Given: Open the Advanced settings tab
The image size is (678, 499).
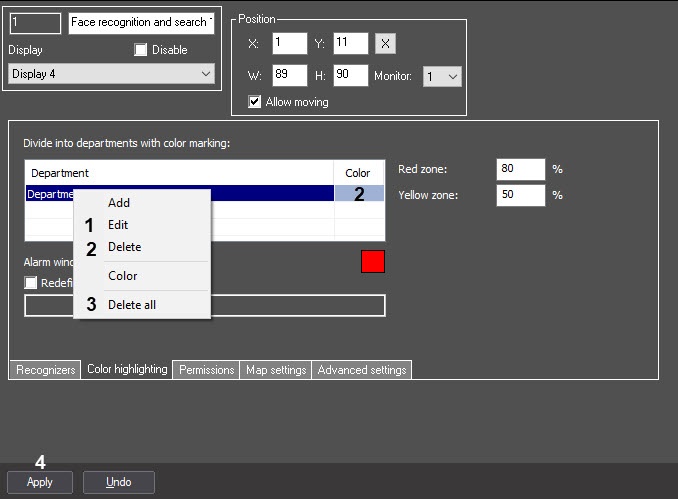Looking at the screenshot, I should click(362, 370).
